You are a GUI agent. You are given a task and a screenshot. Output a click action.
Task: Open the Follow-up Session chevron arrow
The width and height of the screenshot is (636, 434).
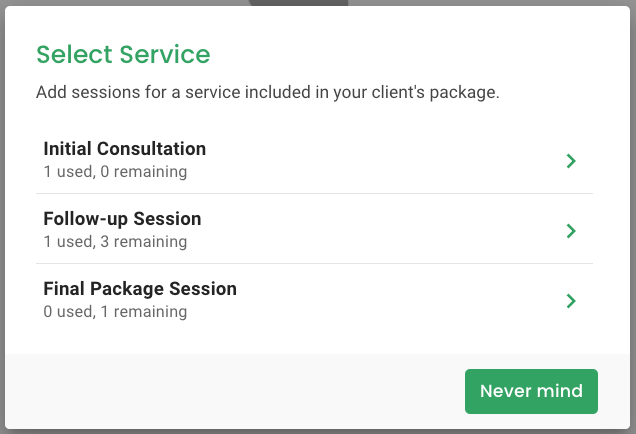pyautogui.click(x=571, y=230)
